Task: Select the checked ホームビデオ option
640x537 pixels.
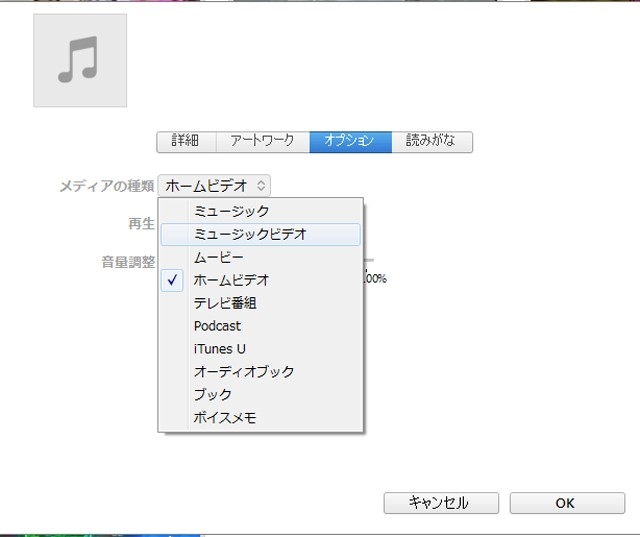Action: [231, 280]
